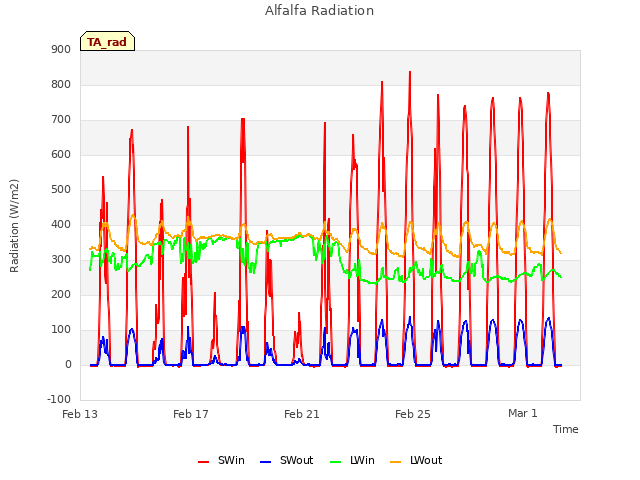Image resolution: width=640 pixels, height=480 pixels.
Task: Click the Mar 1 x-axis tick label
Action: 522,413
